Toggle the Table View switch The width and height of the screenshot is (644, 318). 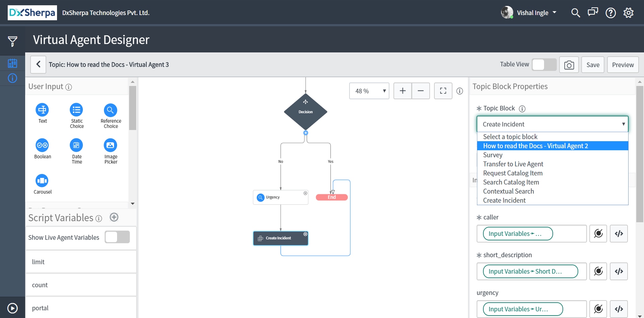(544, 64)
